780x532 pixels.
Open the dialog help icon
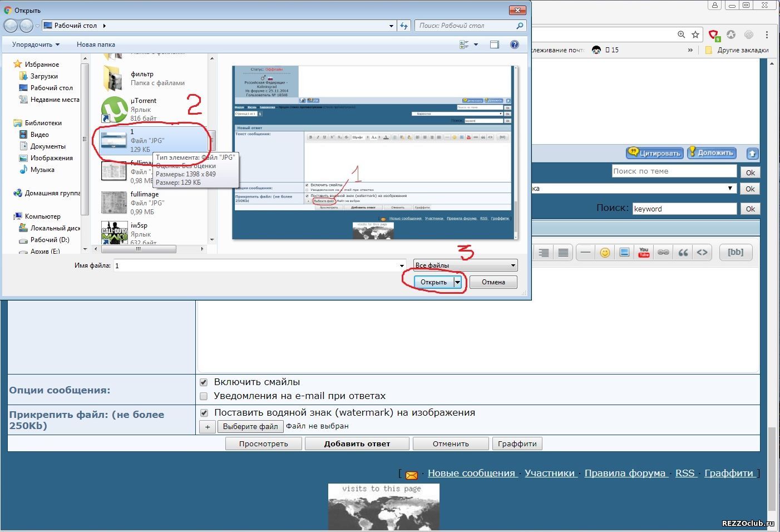coord(515,45)
